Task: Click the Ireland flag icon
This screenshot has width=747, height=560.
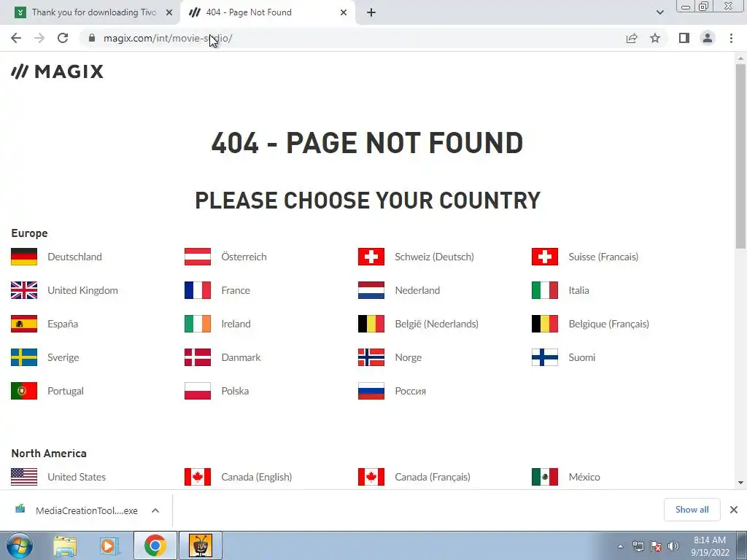Action: click(198, 324)
